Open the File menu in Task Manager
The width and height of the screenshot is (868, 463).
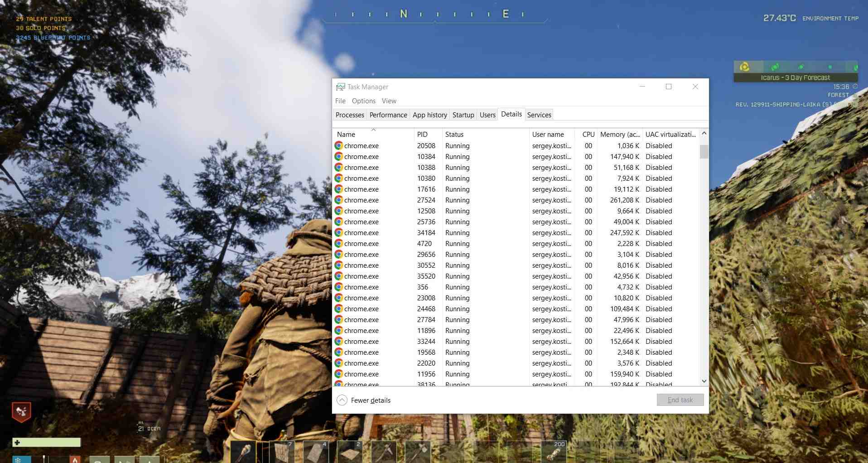click(340, 101)
